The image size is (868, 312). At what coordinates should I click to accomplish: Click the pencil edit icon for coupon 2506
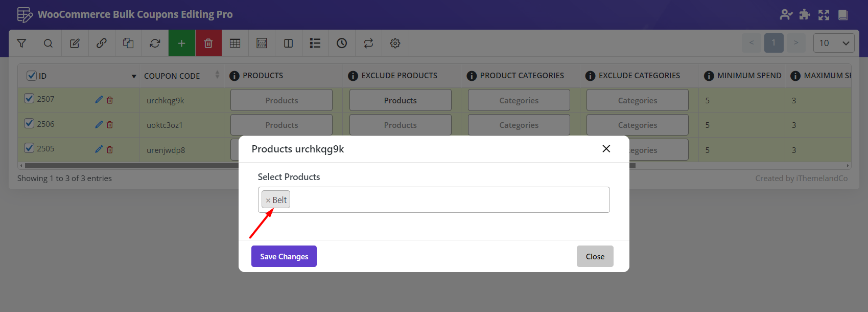point(99,124)
